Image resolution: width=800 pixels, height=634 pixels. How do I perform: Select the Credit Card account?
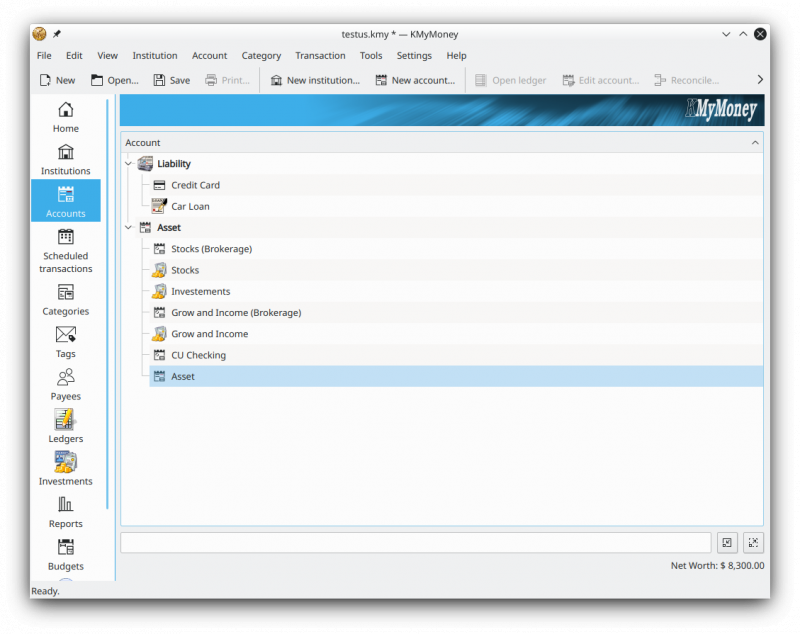(456, 185)
